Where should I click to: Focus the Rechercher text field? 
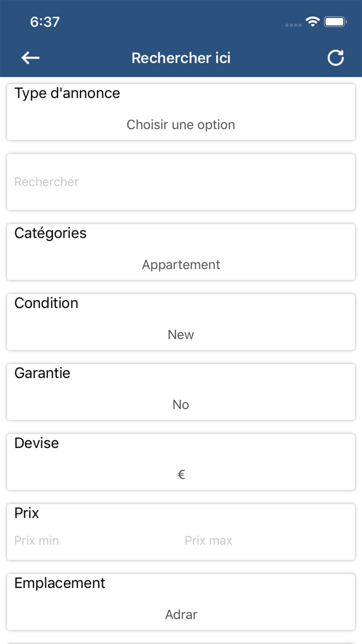181,182
